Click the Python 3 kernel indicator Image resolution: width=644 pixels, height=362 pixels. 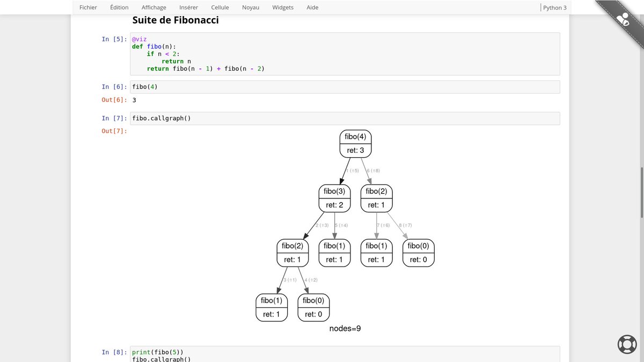(554, 8)
